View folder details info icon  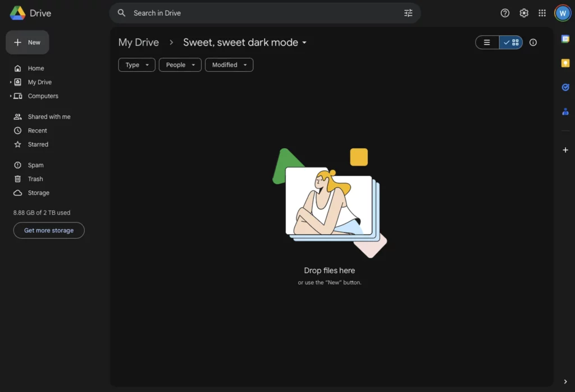pyautogui.click(x=533, y=43)
